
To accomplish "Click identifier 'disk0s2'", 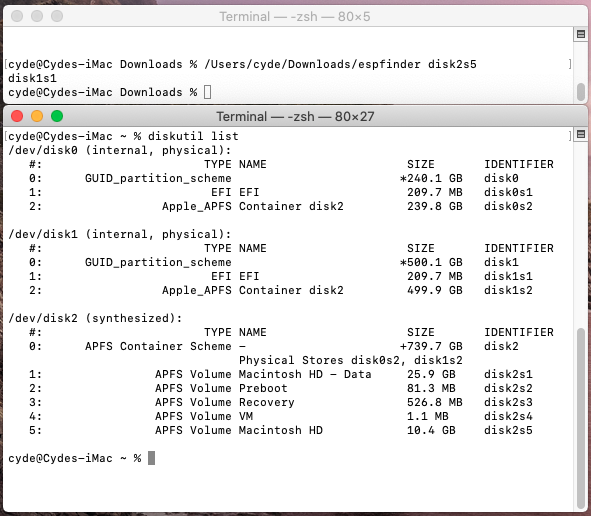I will (x=508, y=206).
